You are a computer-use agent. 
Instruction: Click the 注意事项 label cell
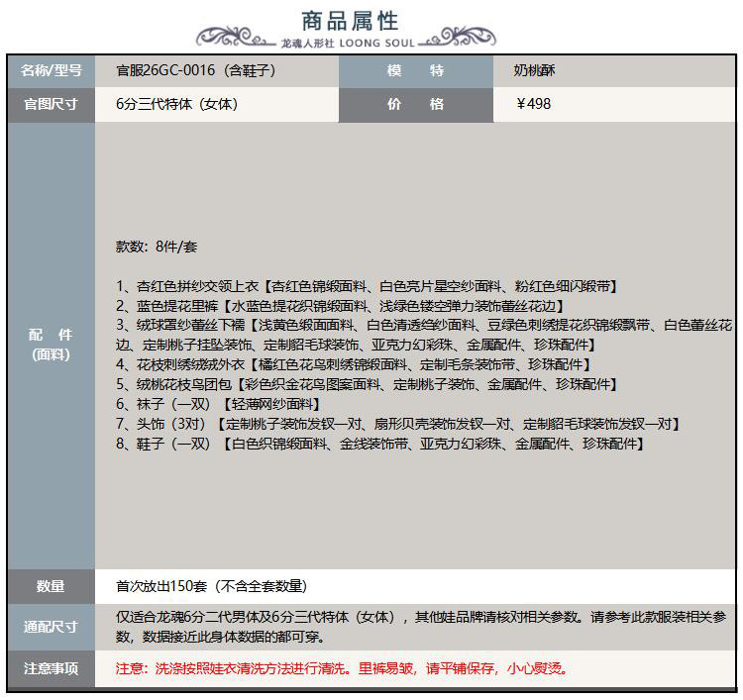click(52, 668)
